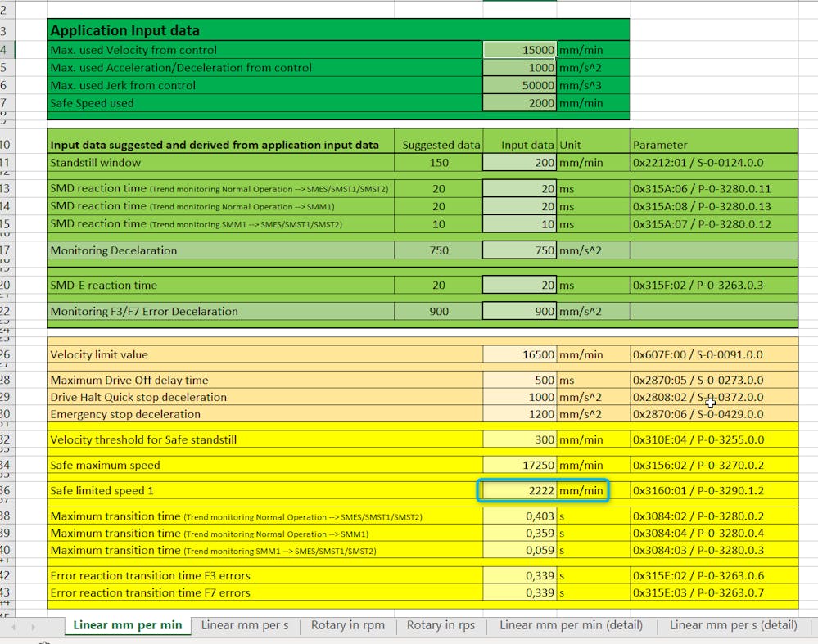Click parameter 0x3084:02 / P-0-3280.0.2

698,516
